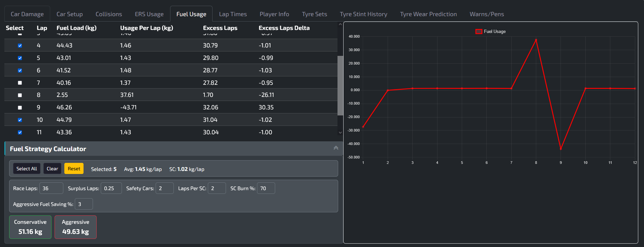644x247 pixels.
Task: Open the Car Damage tab
Action: click(27, 14)
